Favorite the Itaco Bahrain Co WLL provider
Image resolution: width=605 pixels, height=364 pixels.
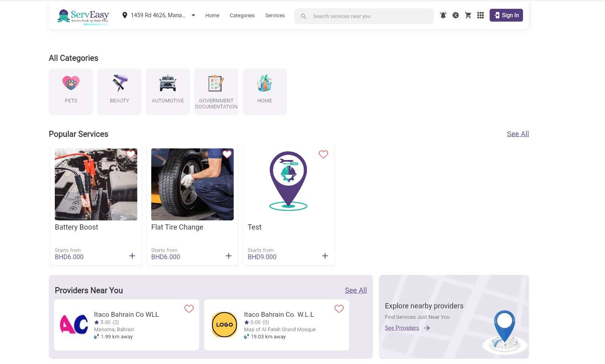(189, 309)
